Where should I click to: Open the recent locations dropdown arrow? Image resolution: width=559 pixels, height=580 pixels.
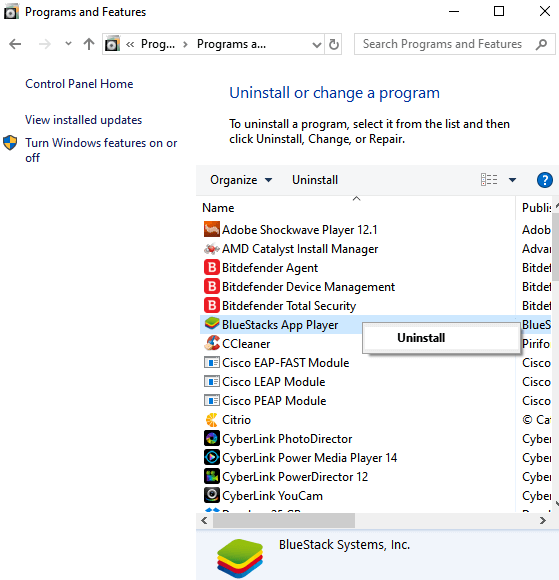[x=68, y=44]
